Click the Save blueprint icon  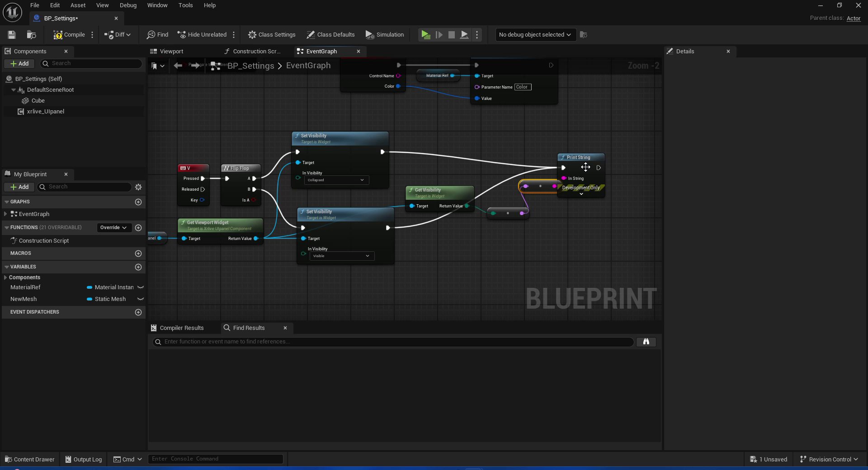point(12,35)
